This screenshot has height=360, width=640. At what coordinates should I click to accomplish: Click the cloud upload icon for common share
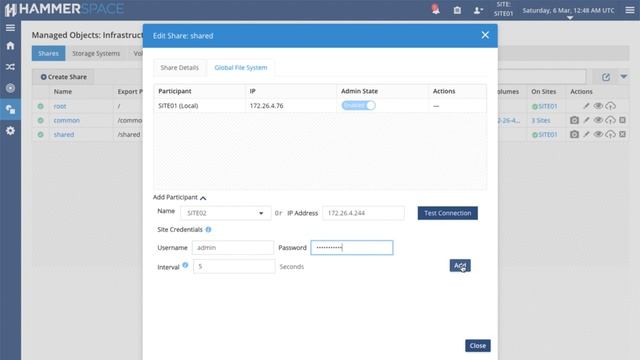610,120
